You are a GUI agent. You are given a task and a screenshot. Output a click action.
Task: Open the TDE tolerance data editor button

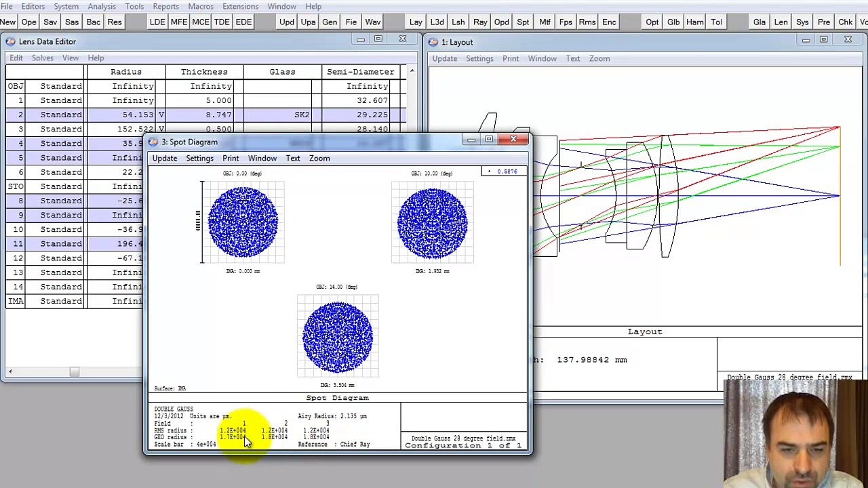point(222,22)
